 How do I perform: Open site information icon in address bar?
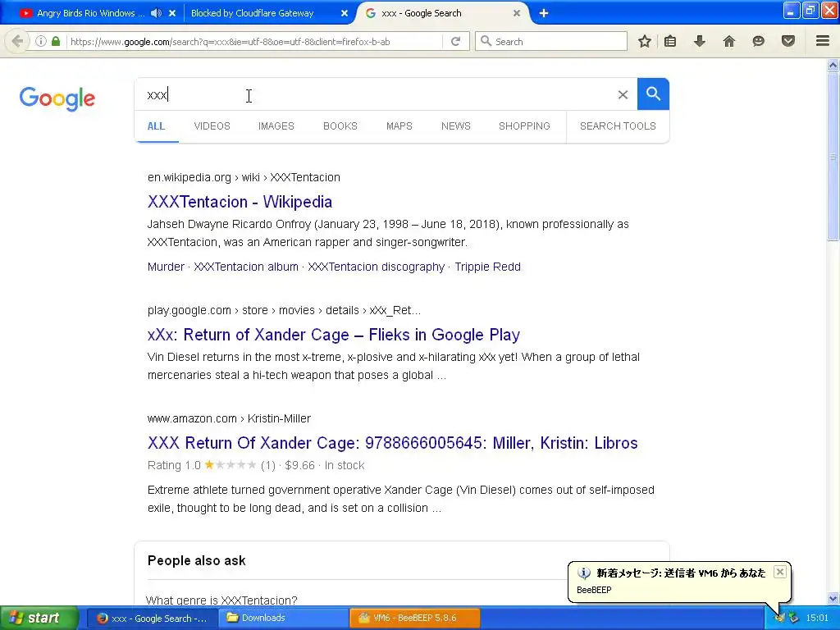point(41,41)
